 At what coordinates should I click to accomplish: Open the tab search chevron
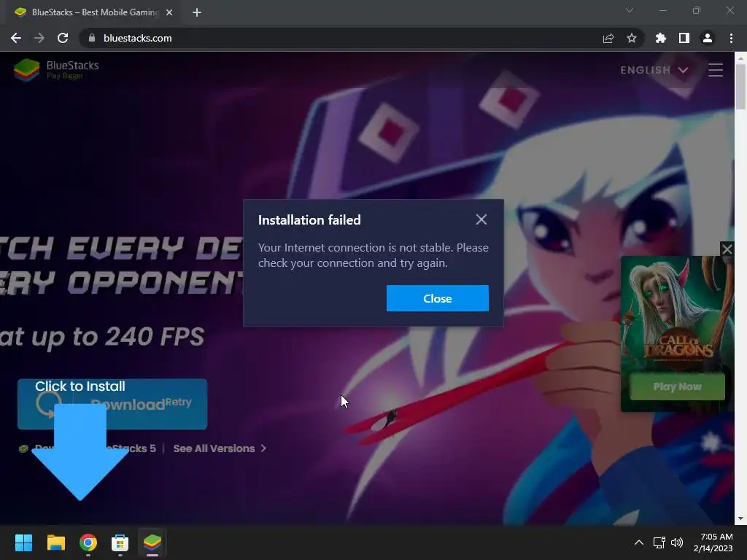pos(630,10)
